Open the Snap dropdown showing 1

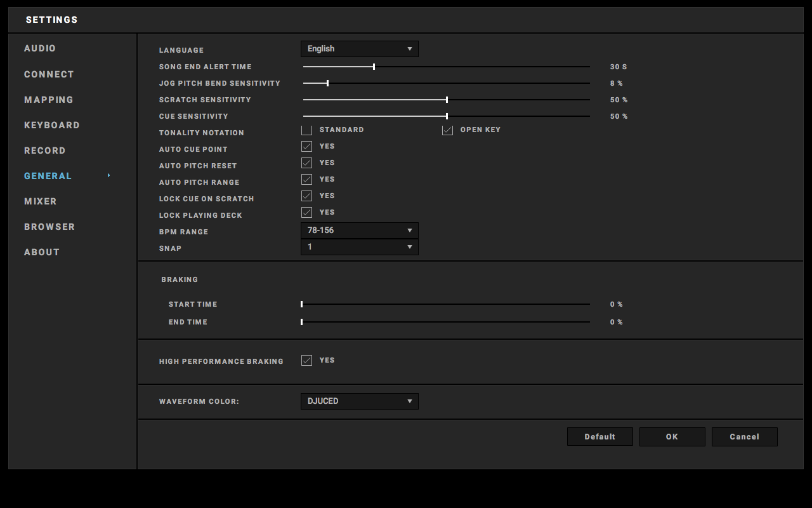tap(360, 247)
